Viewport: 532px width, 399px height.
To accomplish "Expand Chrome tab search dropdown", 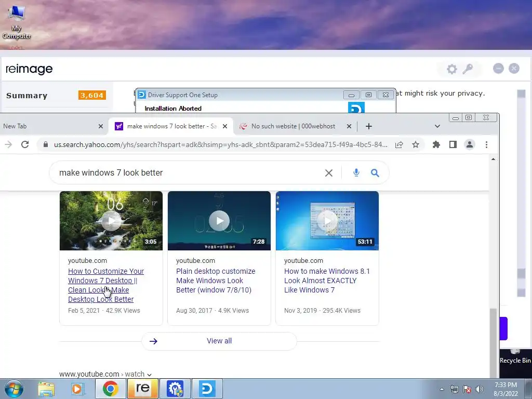I will (x=437, y=126).
